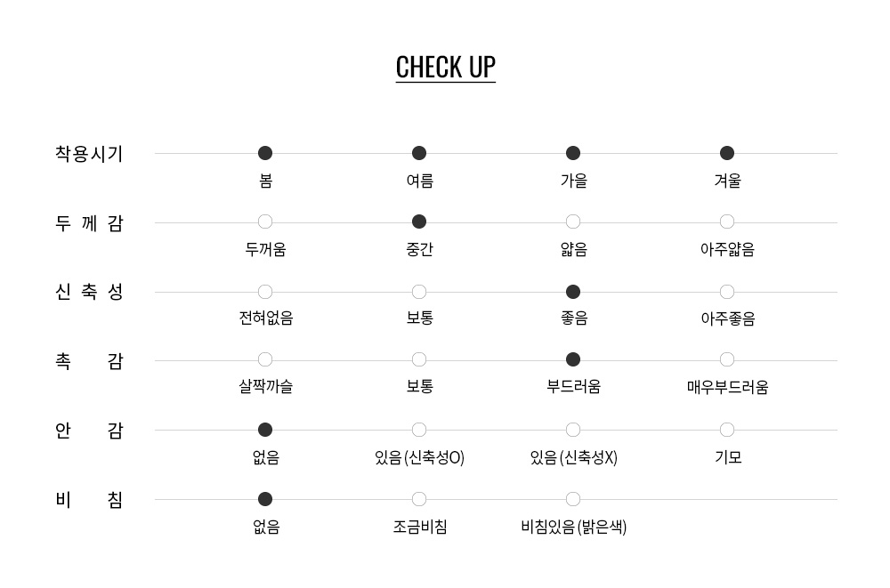Pick the 살짝까슬 texture circle
Image resolution: width=890 pixels, height=588 pixels.
point(265,359)
